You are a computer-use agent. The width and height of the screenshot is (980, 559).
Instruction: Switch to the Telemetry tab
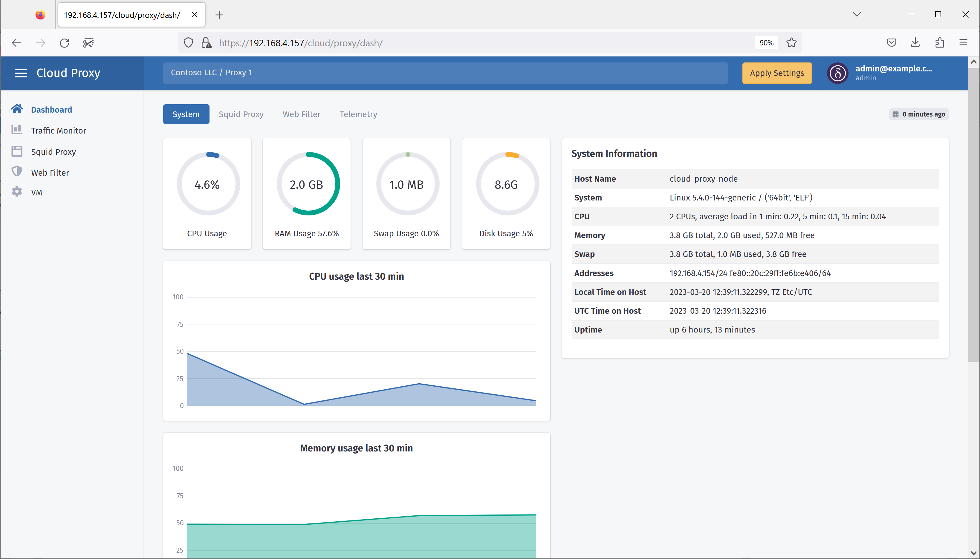point(358,114)
